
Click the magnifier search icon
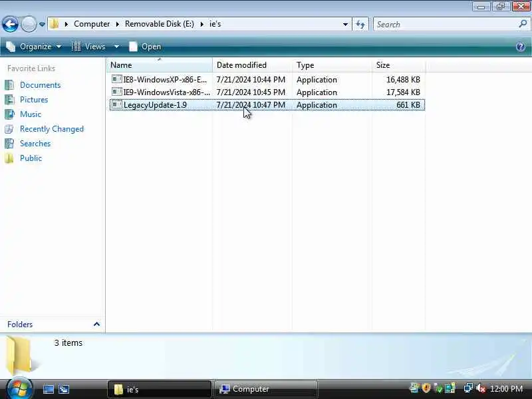click(x=523, y=24)
